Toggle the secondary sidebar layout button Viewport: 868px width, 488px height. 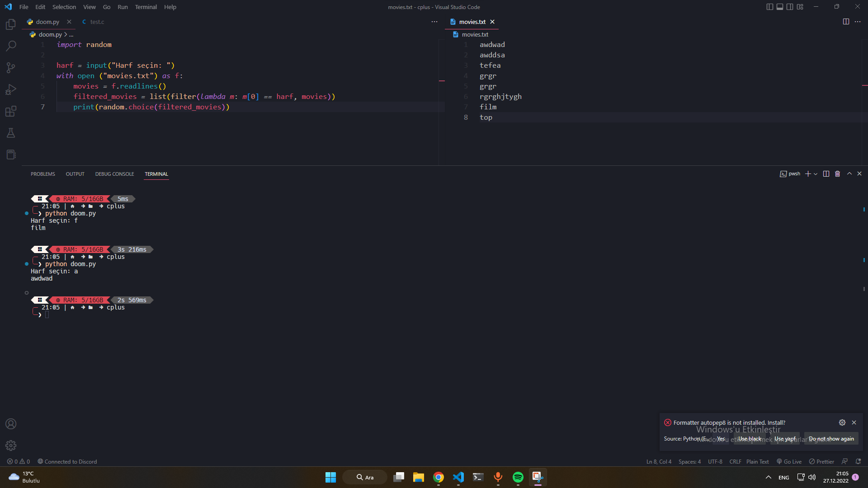pos(790,7)
